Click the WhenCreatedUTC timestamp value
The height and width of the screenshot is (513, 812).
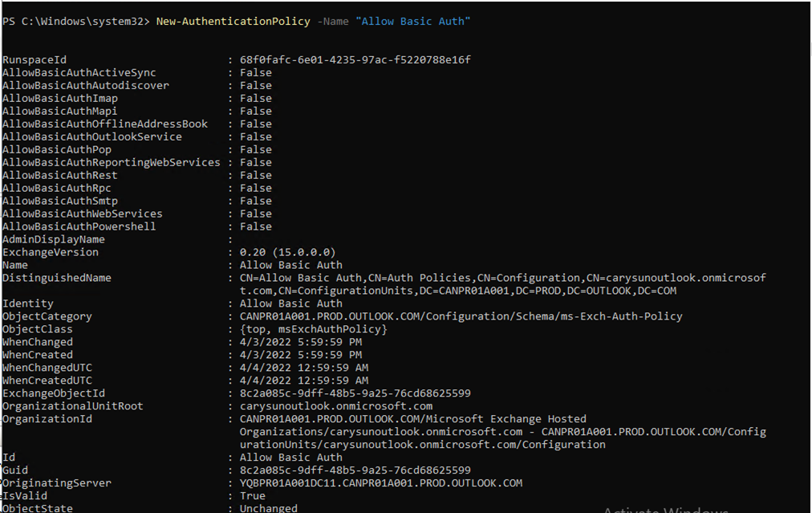pos(303,381)
